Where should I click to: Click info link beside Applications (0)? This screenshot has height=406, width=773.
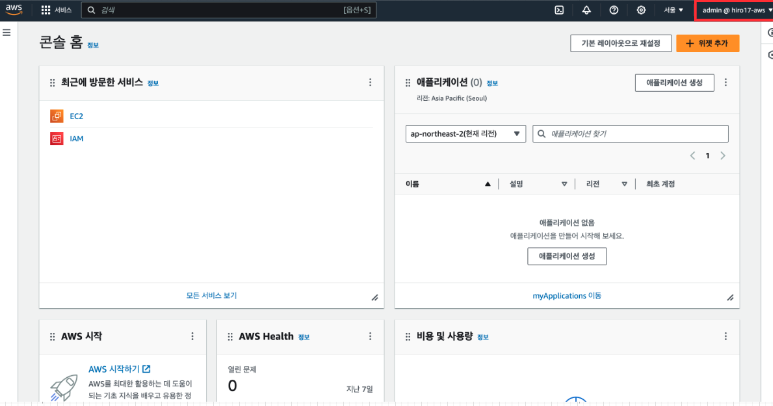point(492,83)
